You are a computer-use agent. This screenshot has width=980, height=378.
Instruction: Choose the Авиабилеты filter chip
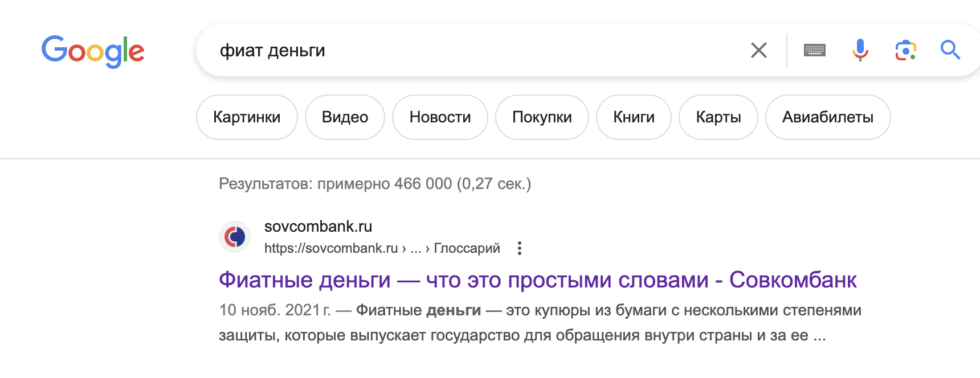click(x=828, y=117)
